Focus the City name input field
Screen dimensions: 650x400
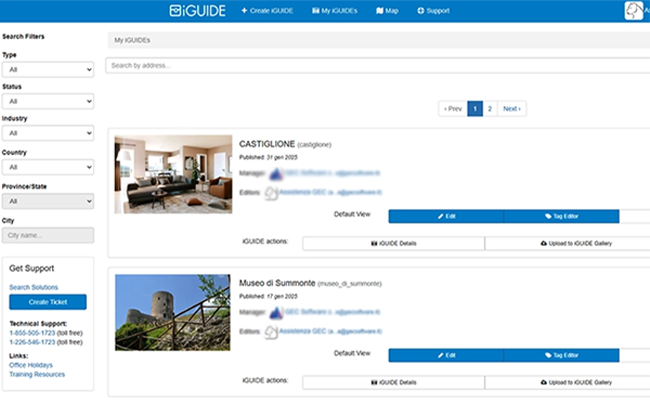click(x=48, y=235)
